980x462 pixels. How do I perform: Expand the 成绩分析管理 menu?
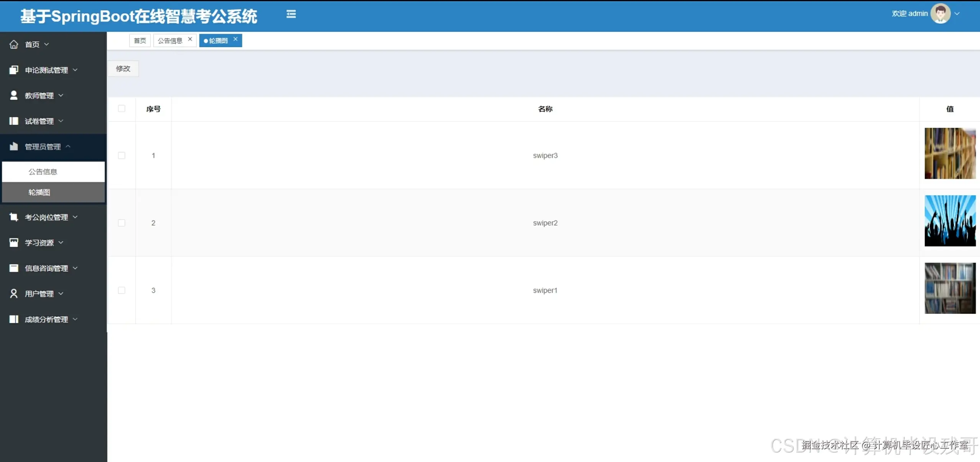pos(46,319)
